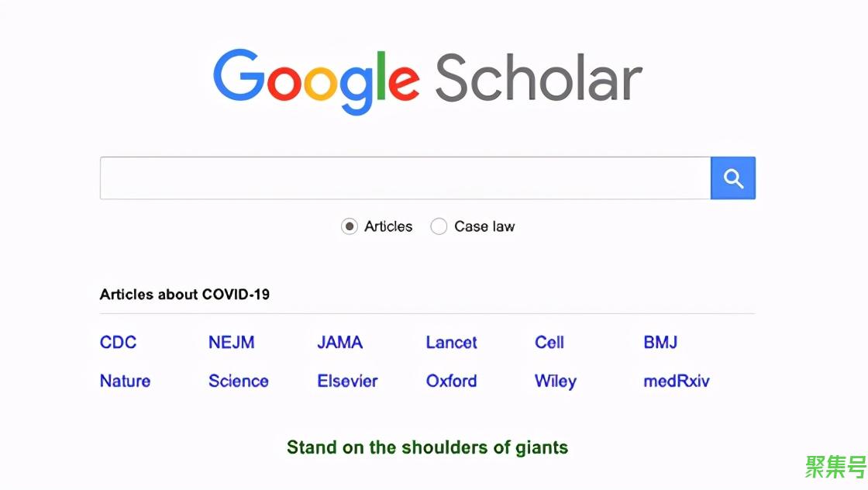Select the Case law radio button

pyautogui.click(x=439, y=226)
